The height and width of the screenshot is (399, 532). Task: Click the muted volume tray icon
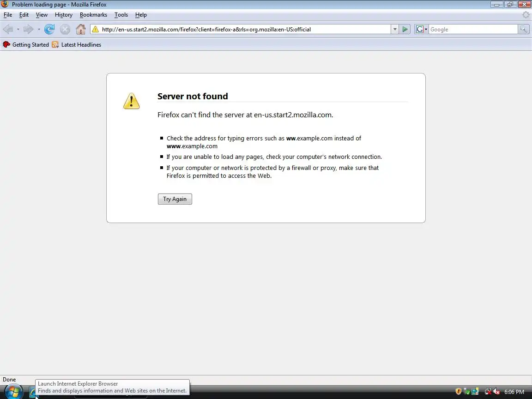[x=496, y=392]
